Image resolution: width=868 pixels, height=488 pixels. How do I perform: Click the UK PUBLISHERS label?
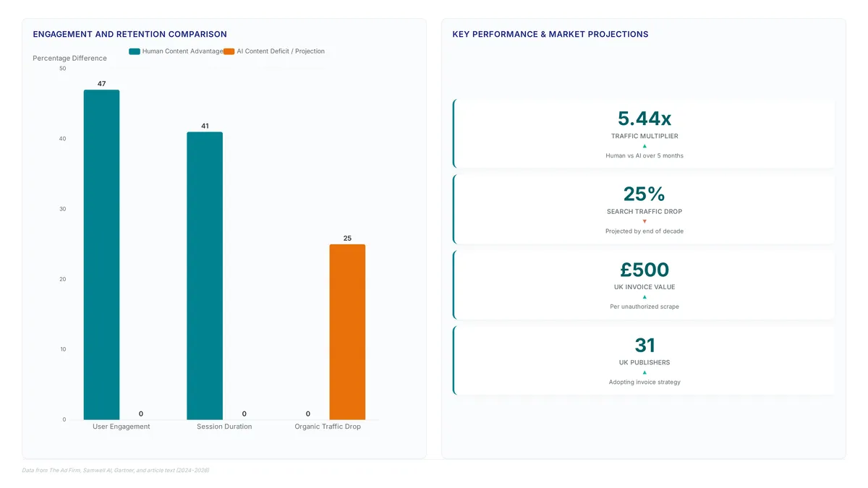(x=644, y=362)
